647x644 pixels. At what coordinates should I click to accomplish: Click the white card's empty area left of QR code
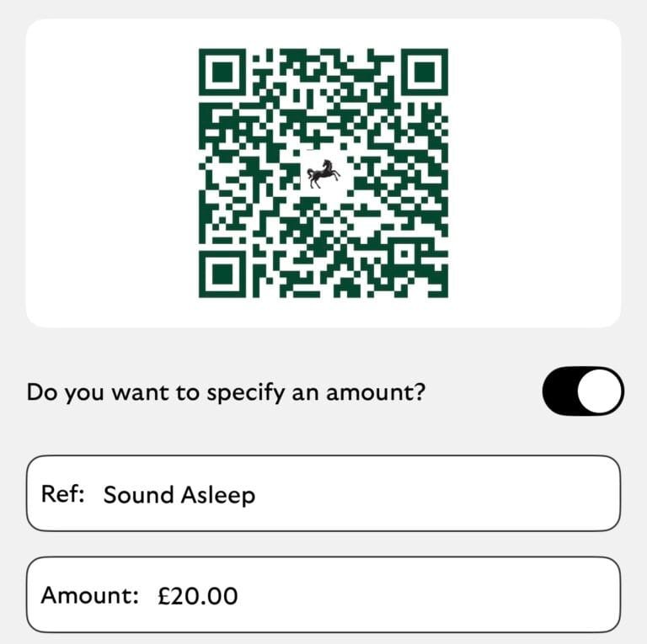pyautogui.click(x=110, y=173)
